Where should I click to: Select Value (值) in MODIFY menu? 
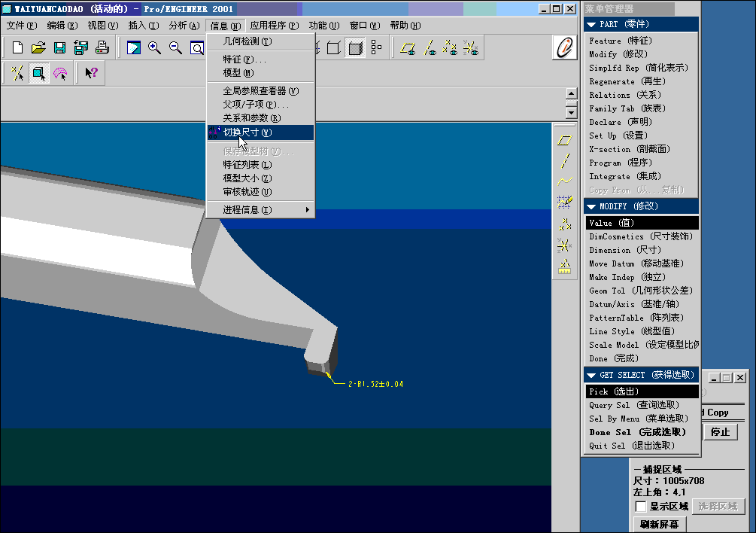tap(641, 223)
